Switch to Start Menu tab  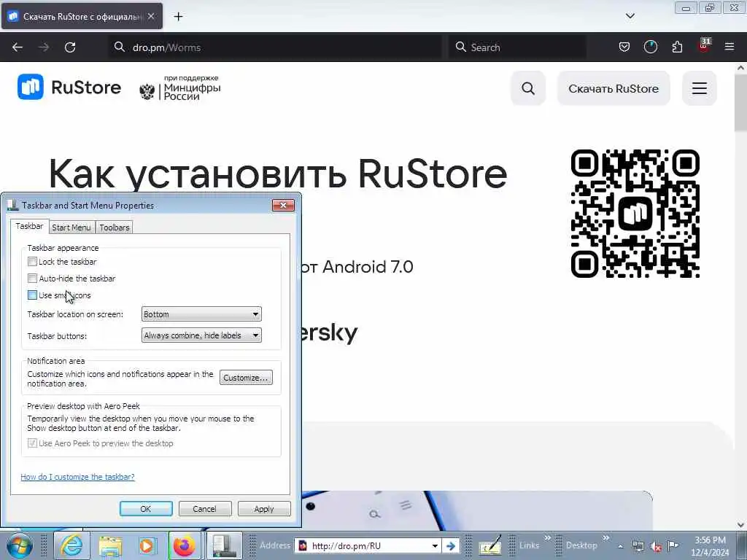tap(71, 227)
